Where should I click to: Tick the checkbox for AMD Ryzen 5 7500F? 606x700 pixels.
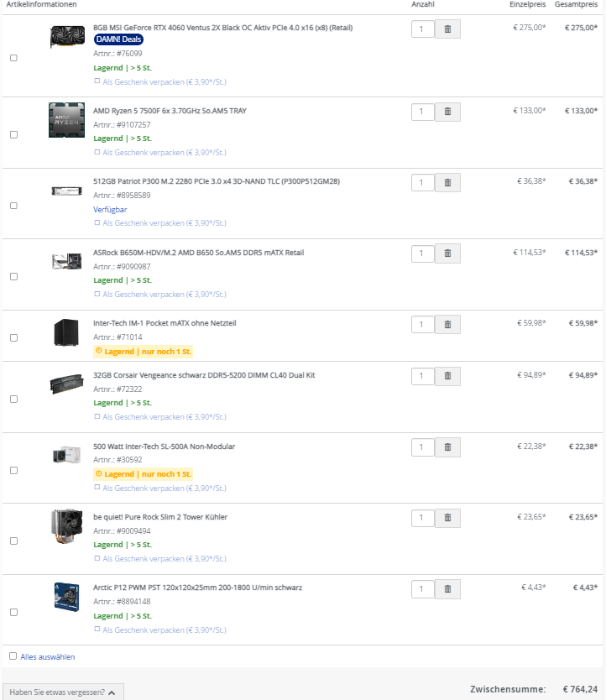pos(13,135)
